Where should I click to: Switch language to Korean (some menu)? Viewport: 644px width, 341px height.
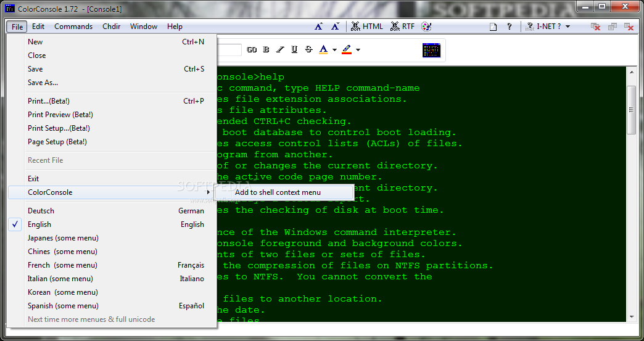click(x=112, y=292)
